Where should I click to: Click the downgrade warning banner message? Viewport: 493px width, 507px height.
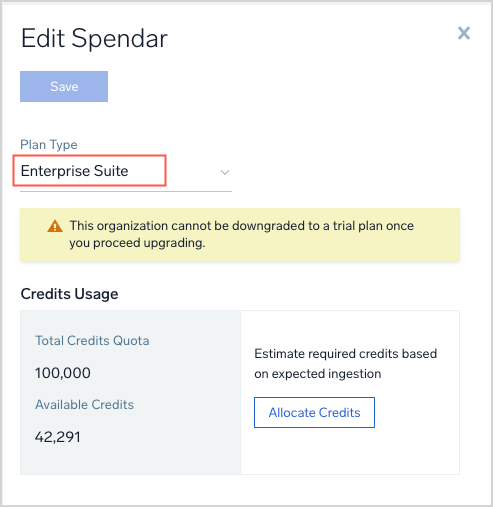pyautogui.click(x=241, y=234)
